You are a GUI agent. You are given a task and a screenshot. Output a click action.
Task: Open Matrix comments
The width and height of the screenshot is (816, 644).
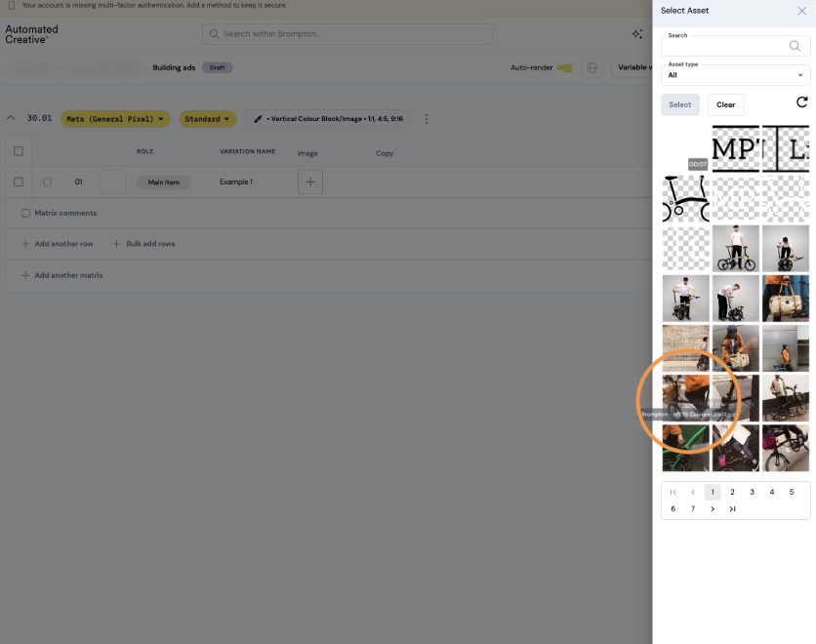[x=59, y=213]
